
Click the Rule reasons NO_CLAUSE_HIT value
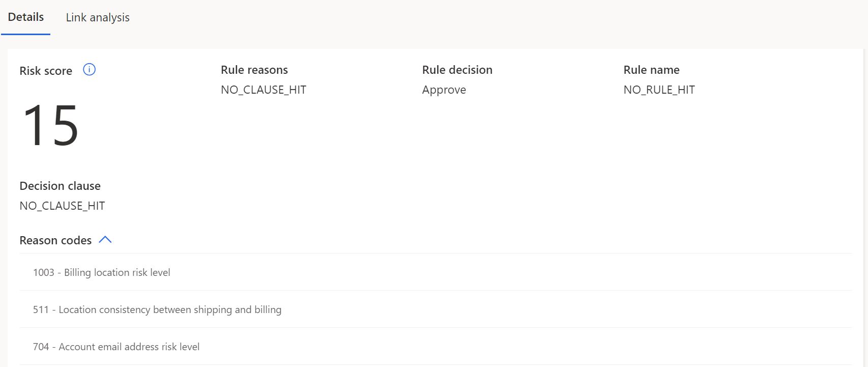(263, 90)
